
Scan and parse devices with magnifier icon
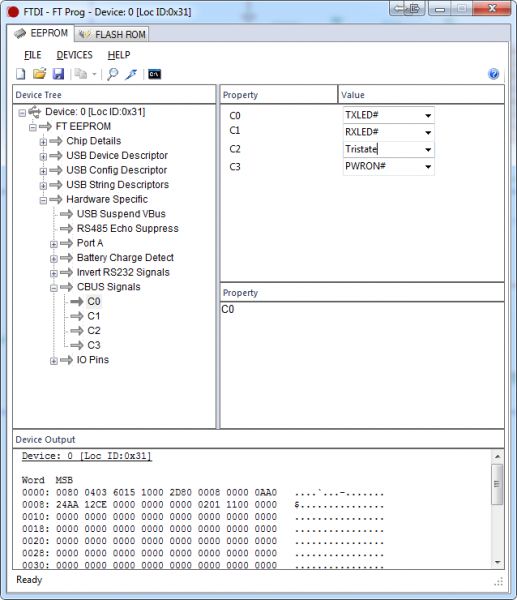click(x=113, y=74)
